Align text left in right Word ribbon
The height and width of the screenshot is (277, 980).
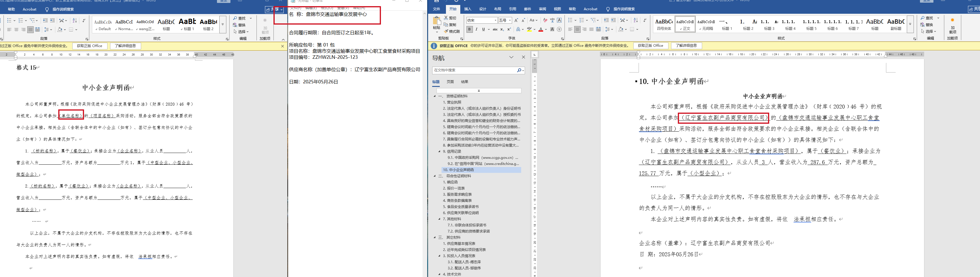tap(570, 29)
